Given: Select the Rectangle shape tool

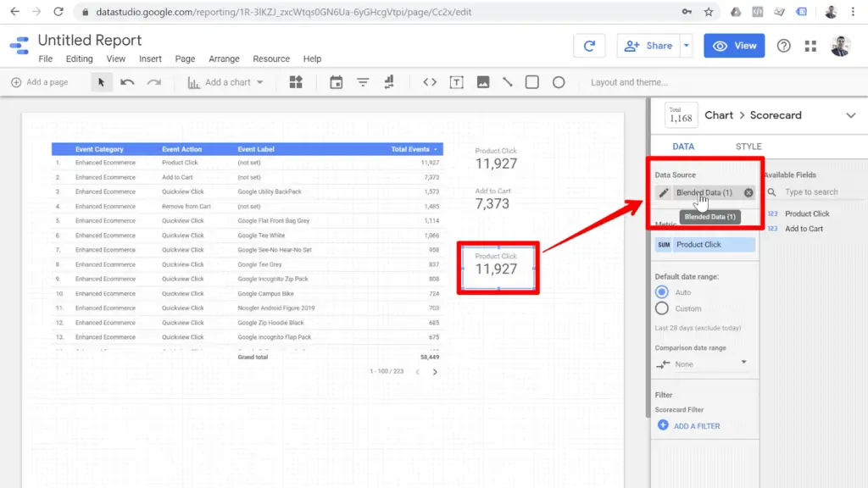Looking at the screenshot, I should [533, 82].
